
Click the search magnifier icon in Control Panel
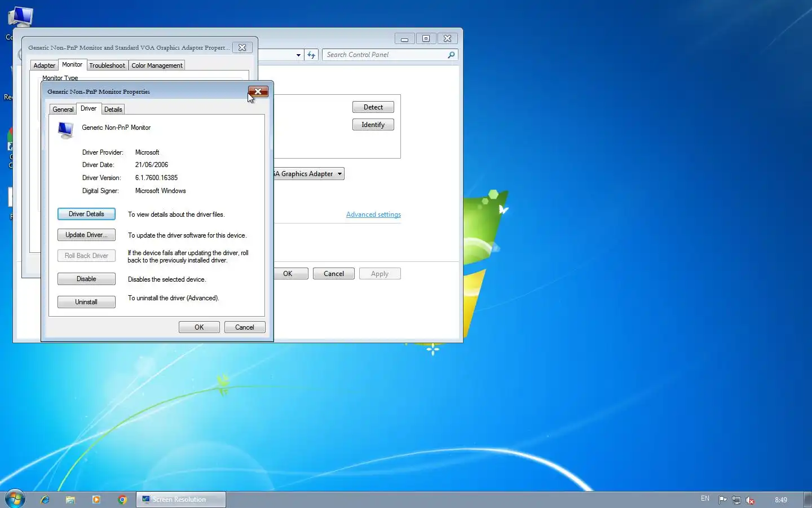(451, 55)
